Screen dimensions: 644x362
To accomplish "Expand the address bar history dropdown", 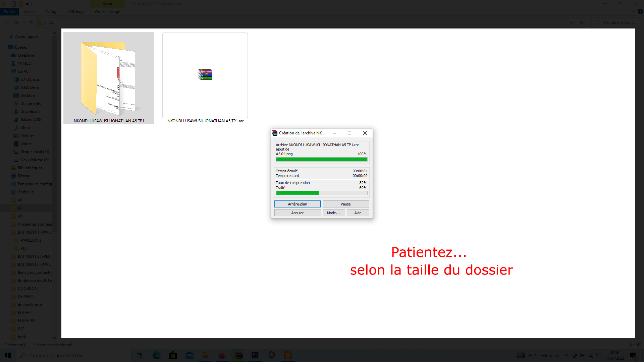I will [571, 22].
